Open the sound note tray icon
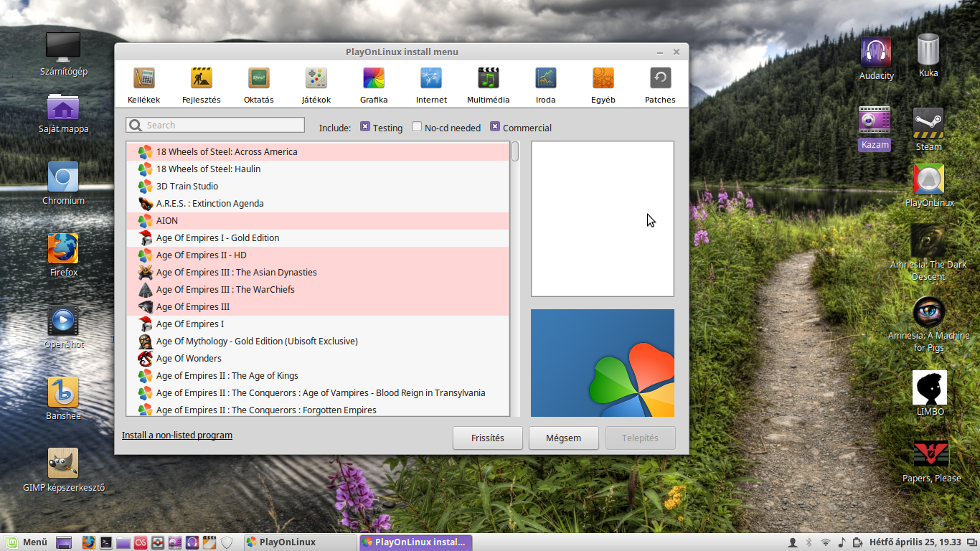 (x=842, y=542)
